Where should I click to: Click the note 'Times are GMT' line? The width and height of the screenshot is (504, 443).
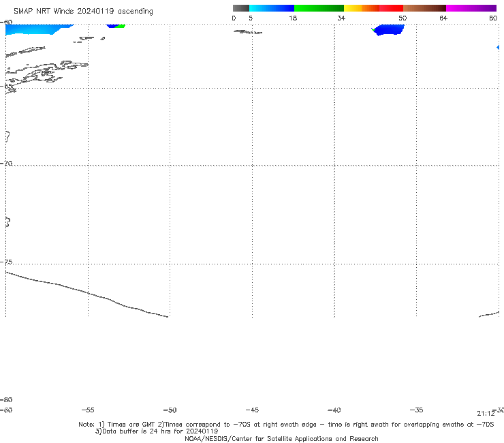286,425
